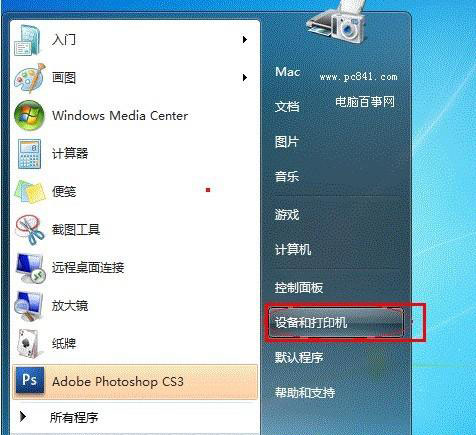Expand the 入门 submenu arrow
The image size is (476, 435).
(x=245, y=40)
